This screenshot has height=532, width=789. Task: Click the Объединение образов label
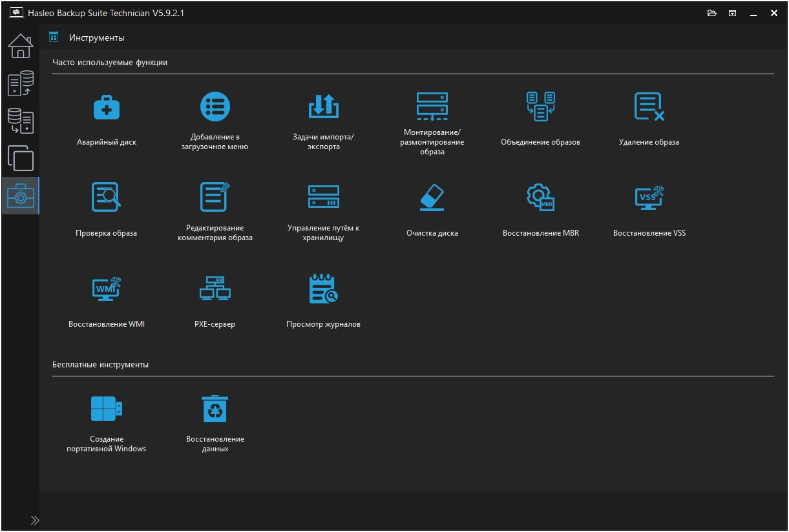pyautogui.click(x=540, y=142)
